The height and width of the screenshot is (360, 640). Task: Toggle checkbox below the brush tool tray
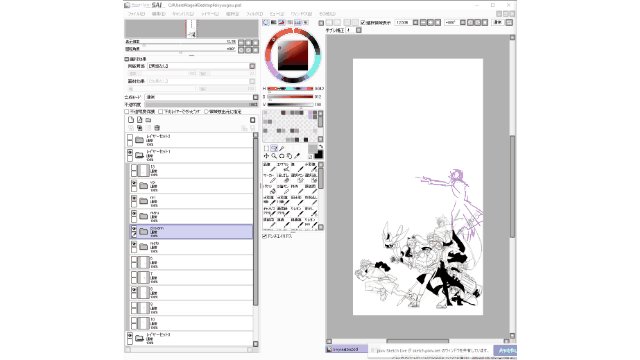264,236
